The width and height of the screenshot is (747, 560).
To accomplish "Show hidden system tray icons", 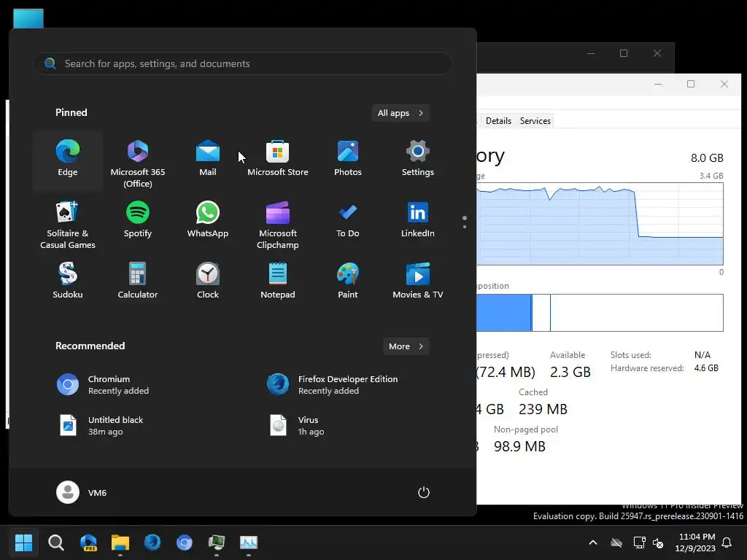I will tap(592, 542).
